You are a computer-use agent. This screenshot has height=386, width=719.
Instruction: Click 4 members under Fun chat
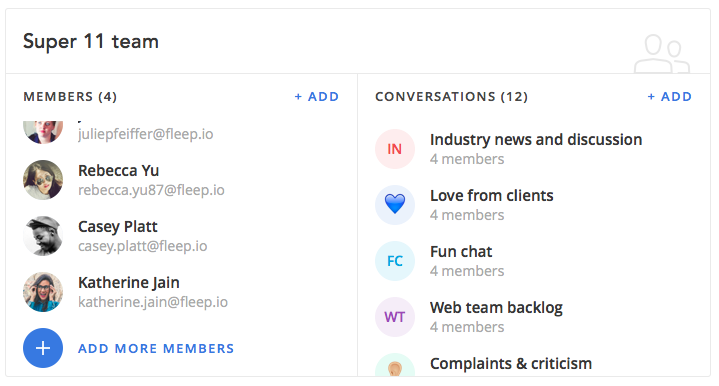[x=467, y=271]
